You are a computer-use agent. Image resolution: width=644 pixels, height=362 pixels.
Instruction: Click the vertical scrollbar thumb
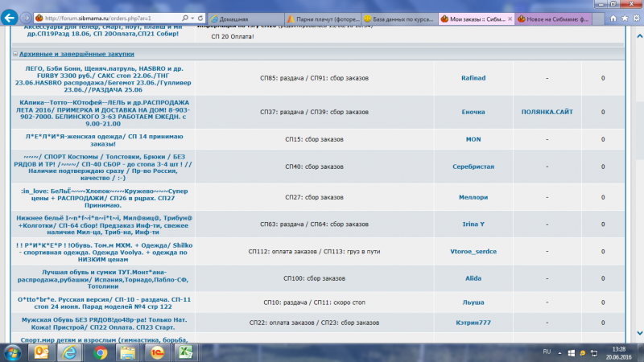[x=639, y=131]
